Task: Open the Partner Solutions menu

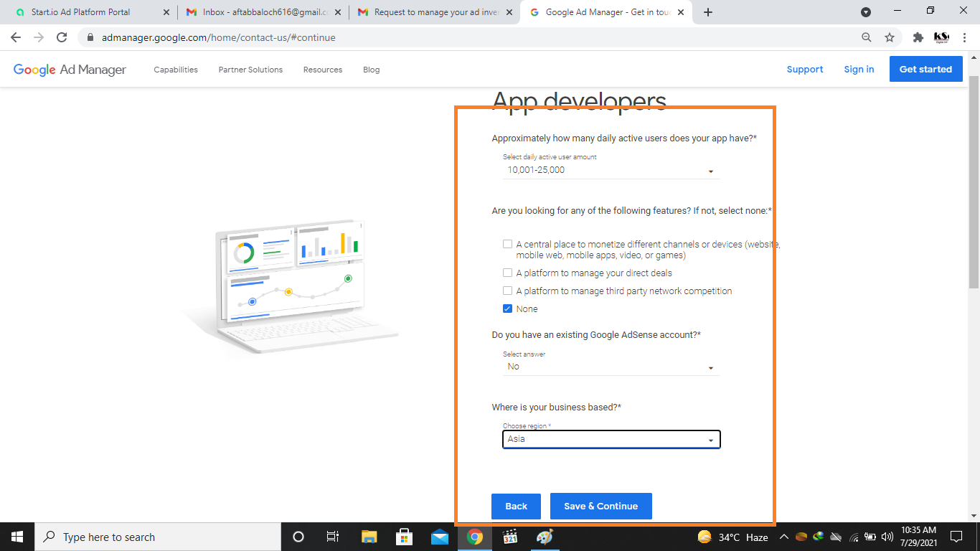Action: click(250, 70)
